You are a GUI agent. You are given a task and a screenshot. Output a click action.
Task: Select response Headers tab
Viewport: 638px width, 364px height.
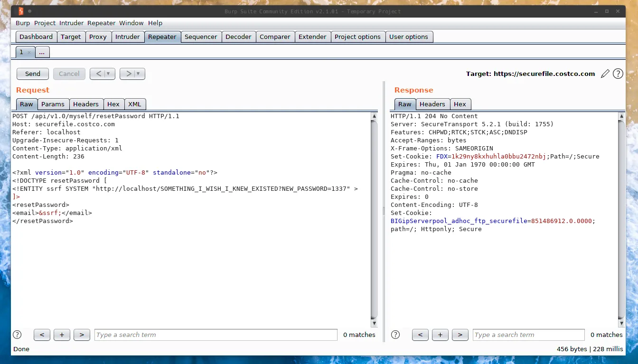(432, 104)
